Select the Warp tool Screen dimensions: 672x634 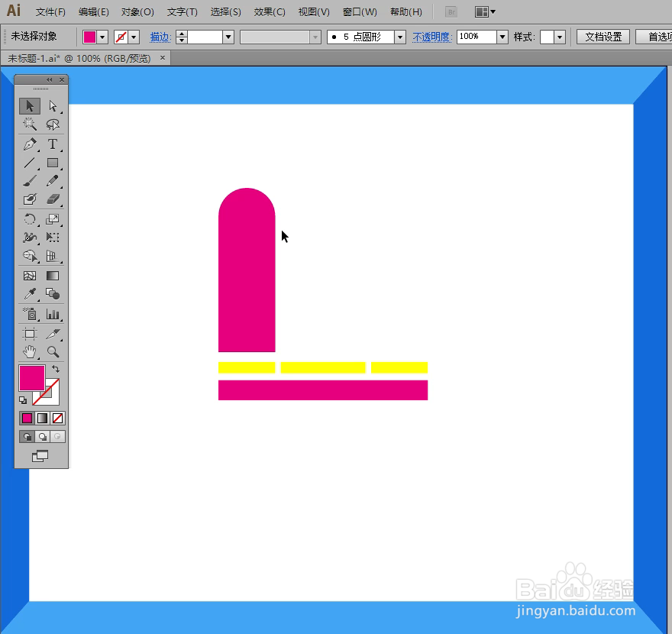coord(30,238)
